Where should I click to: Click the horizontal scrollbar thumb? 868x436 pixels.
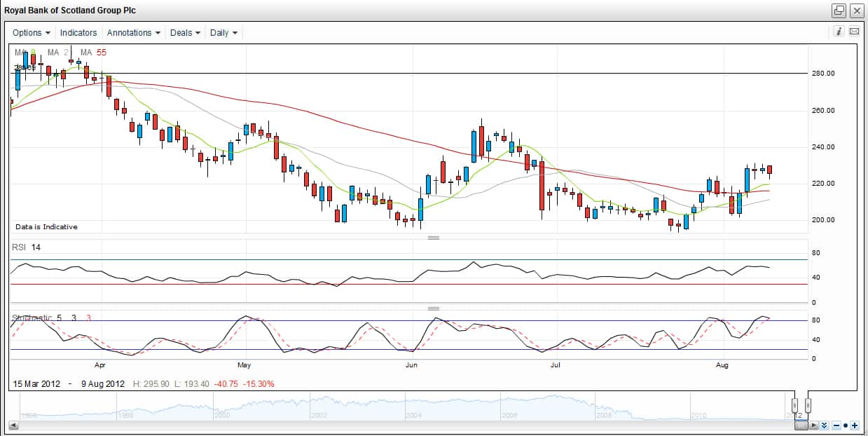pyautogui.click(x=801, y=425)
